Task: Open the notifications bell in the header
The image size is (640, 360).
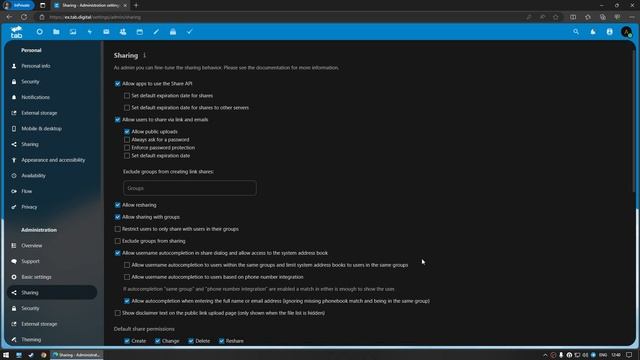Action: (593, 31)
